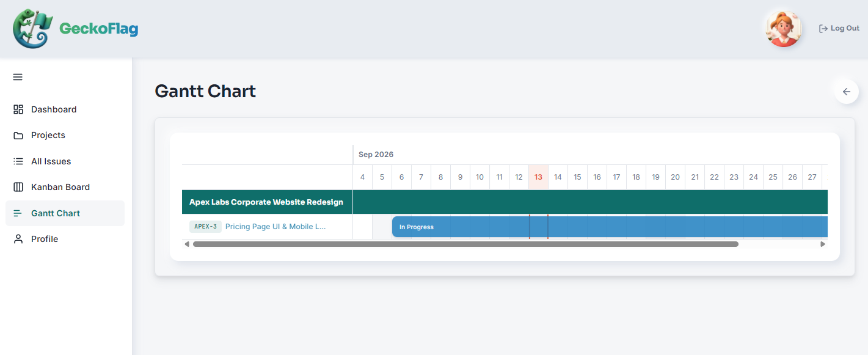Click day 17 in the timeline header
The height and width of the screenshot is (355, 868).
[616, 177]
